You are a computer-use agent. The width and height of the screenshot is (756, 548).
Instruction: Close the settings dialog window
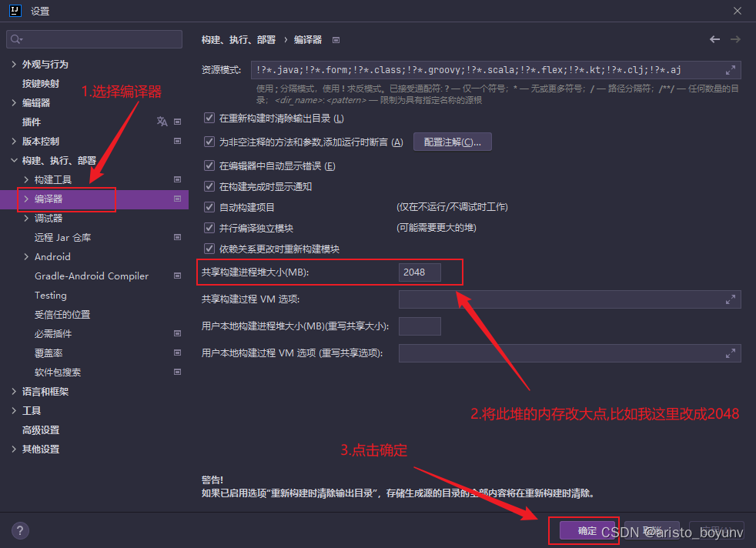pyautogui.click(x=738, y=11)
